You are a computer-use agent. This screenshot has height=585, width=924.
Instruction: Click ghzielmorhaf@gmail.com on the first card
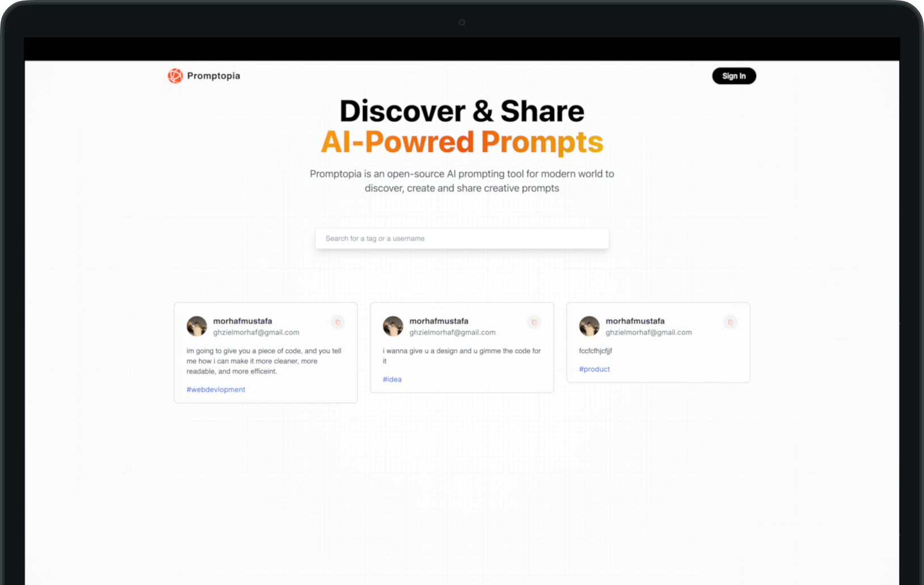[x=256, y=332]
